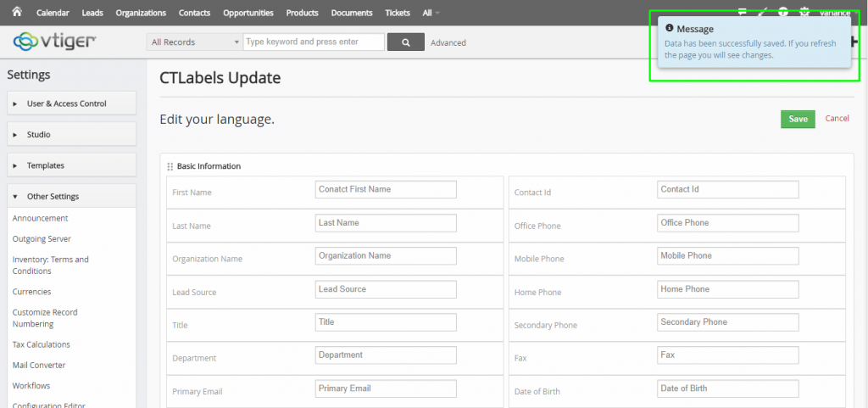Click the green Save button
The image size is (868, 408).
(x=798, y=119)
